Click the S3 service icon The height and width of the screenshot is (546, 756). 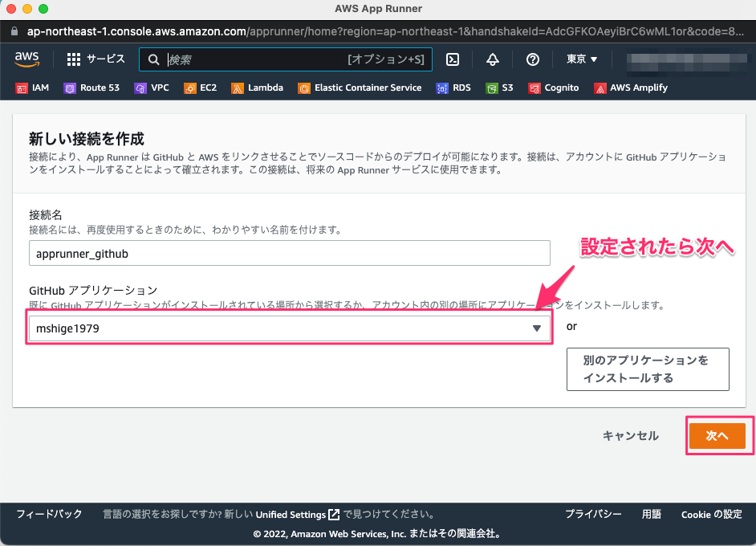pos(491,88)
